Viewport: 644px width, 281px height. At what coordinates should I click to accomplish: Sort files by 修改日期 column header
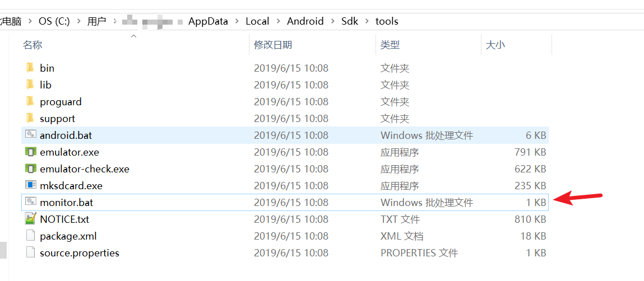pos(273,45)
